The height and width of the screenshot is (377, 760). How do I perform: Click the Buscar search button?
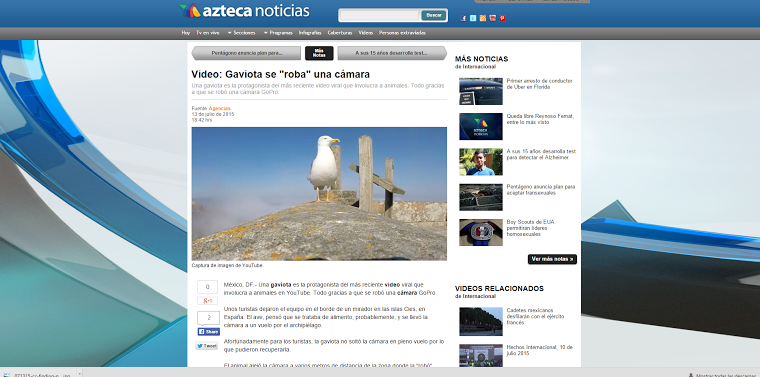pos(433,16)
